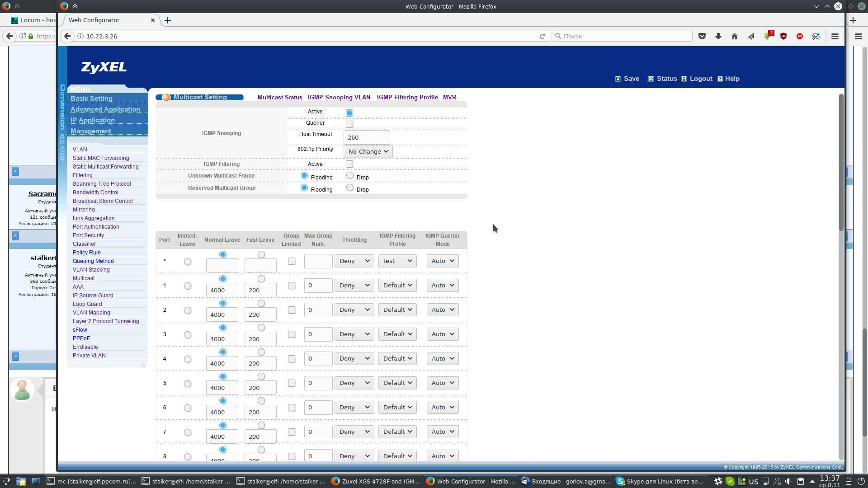
Task: Click the Save icon in header
Action: tap(618, 79)
